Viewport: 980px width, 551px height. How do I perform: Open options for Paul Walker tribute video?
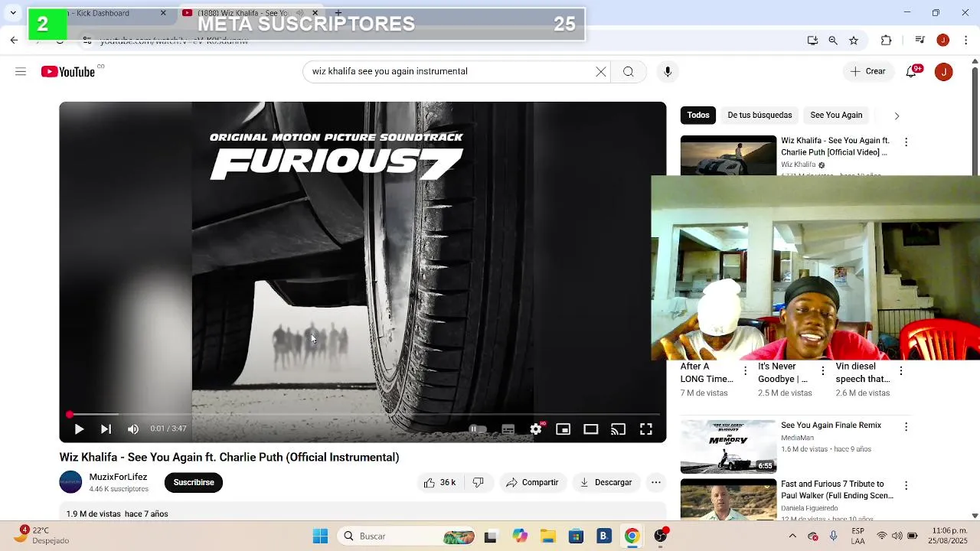coord(906,486)
